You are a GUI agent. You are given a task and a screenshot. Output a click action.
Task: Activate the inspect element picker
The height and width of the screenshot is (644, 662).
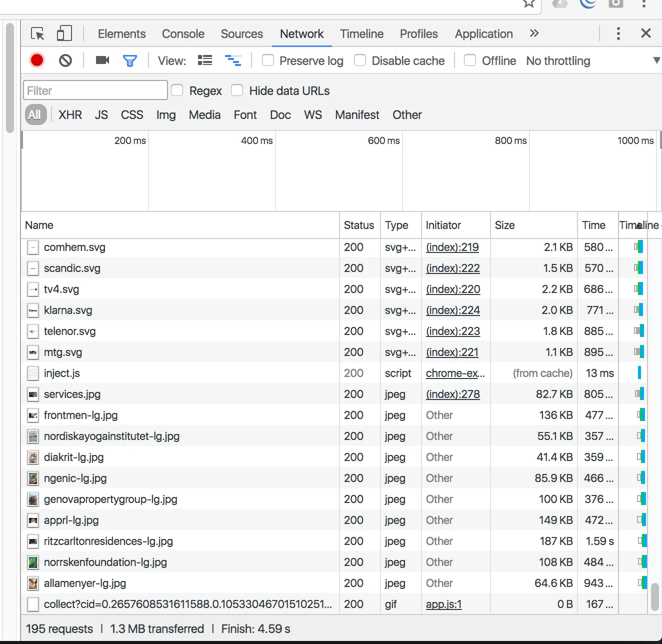point(37,33)
